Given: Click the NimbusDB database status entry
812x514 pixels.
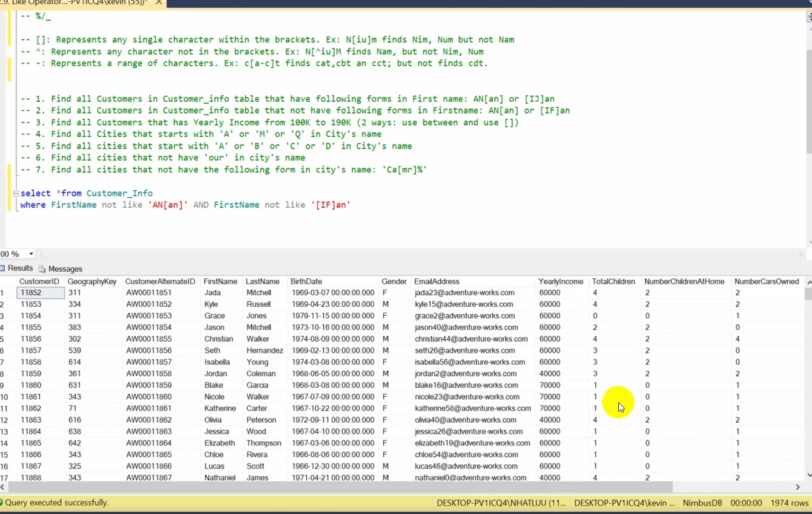Looking at the screenshot, I should pyautogui.click(x=702, y=503).
